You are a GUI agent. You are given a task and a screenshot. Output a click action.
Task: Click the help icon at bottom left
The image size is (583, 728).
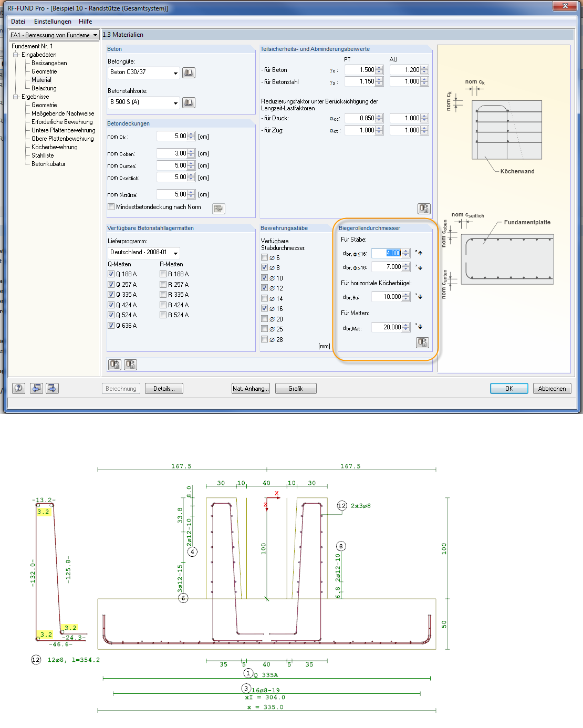coord(19,388)
